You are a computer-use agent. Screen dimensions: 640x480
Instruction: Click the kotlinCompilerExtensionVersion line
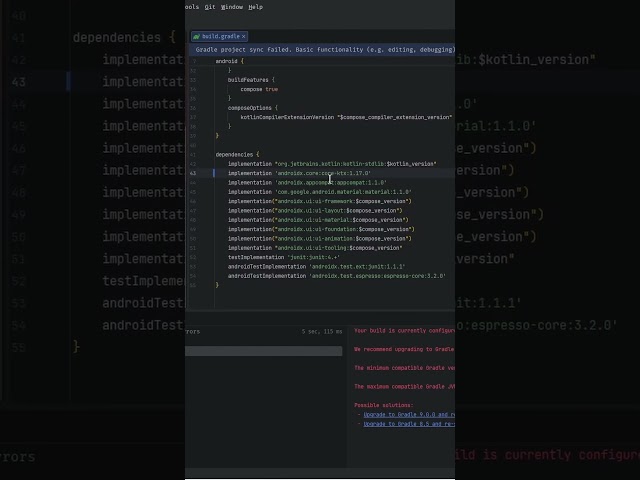coord(346,117)
